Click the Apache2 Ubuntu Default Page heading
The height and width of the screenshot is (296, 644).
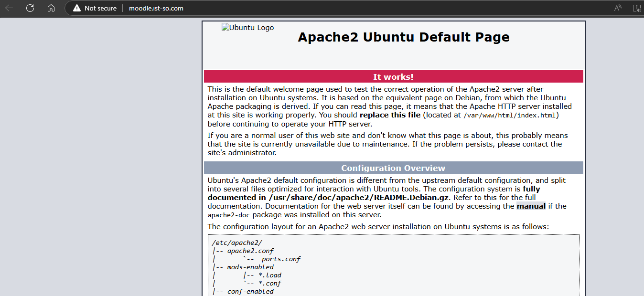pyautogui.click(x=403, y=37)
